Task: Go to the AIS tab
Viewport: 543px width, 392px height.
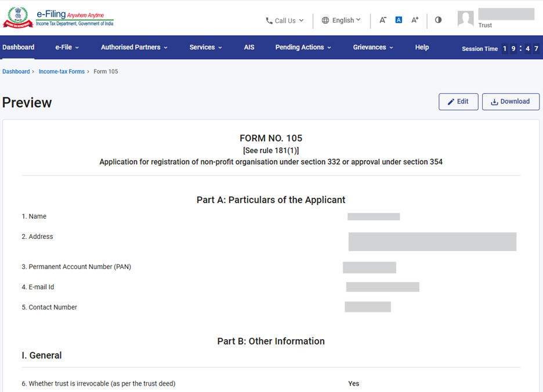Action: 249,48
